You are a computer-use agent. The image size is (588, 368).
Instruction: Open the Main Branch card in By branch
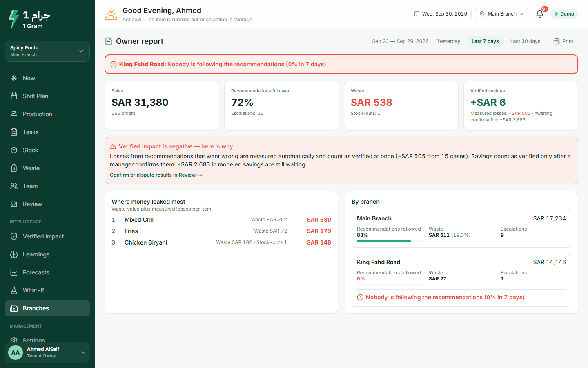click(461, 228)
